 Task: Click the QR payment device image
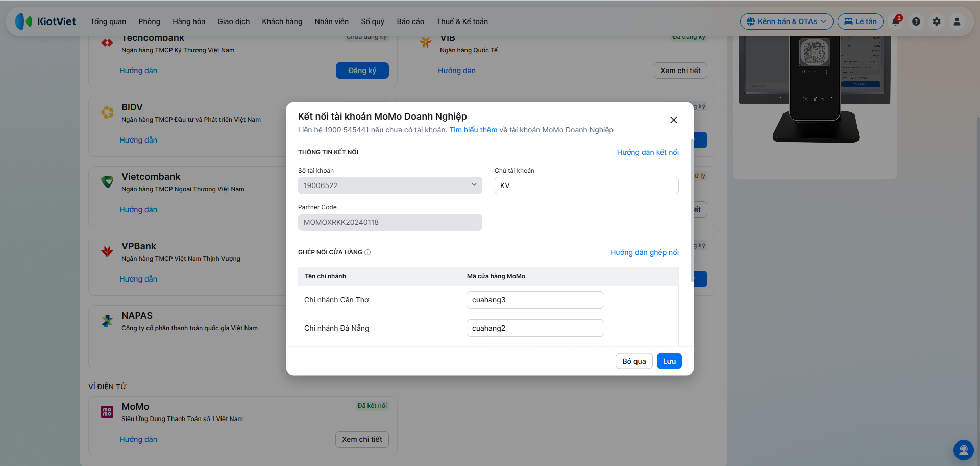point(815,89)
